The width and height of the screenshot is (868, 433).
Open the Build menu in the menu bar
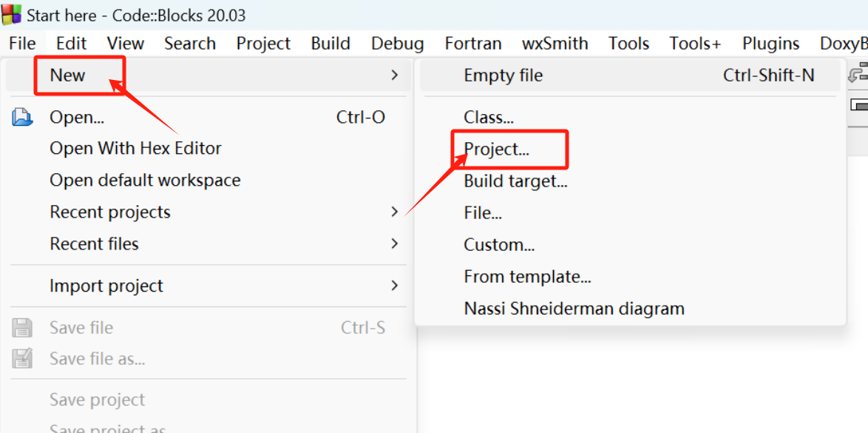(x=330, y=43)
